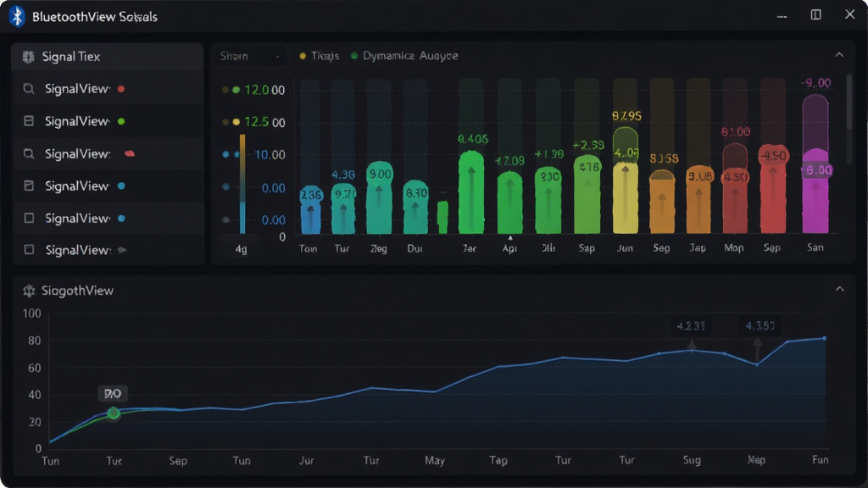Screen dimensions: 868x488
Task: Click the Signal Tiex panel header icon
Action: point(28,57)
